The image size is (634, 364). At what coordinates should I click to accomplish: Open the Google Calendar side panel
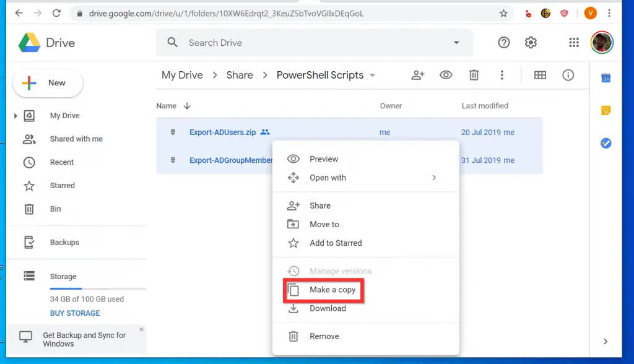click(606, 79)
